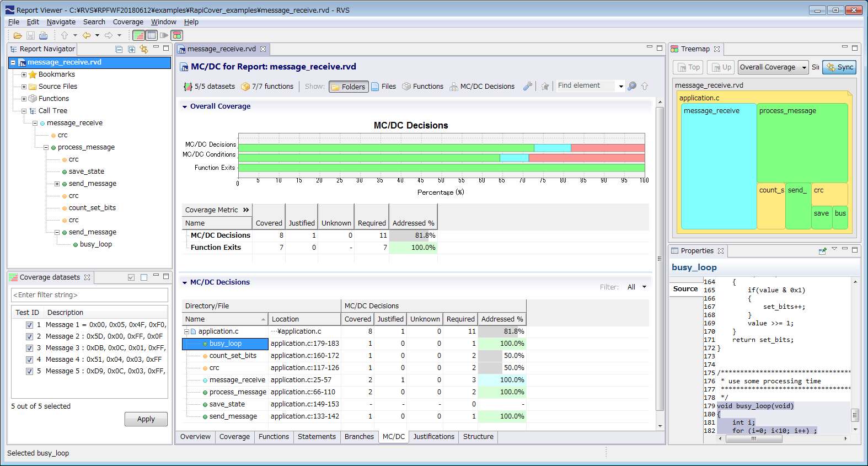868x466 pixels.
Task: Open the Filter All dropdown
Action: 637,287
